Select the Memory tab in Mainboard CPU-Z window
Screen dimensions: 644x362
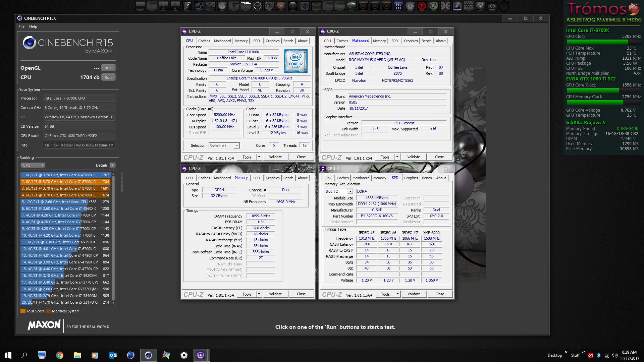coord(379,41)
